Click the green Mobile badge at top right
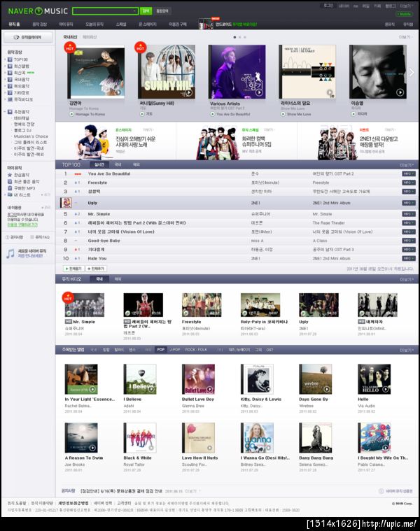 404,14
